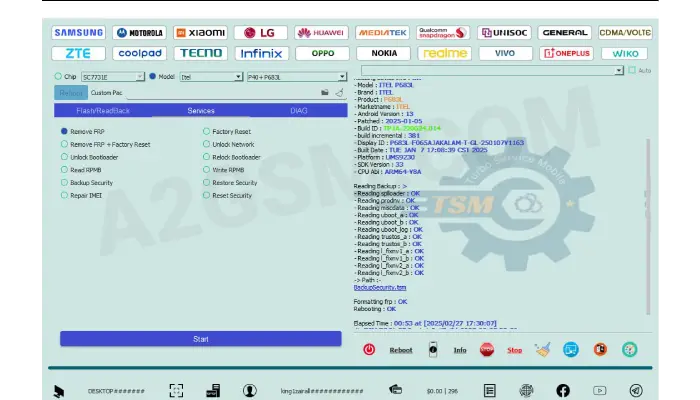
Task: Select the Factory Reset option
Action: click(x=206, y=131)
